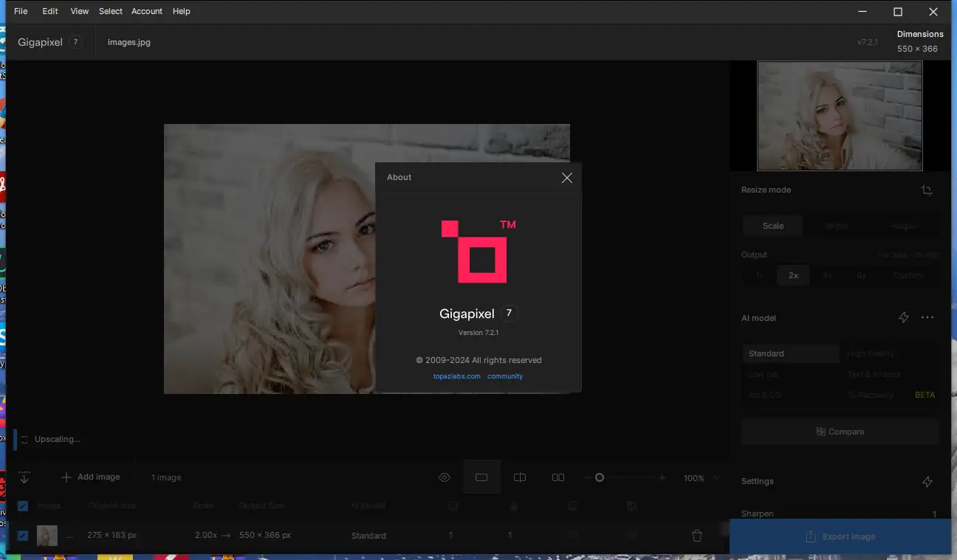Open the topazlabs.com link

click(456, 376)
